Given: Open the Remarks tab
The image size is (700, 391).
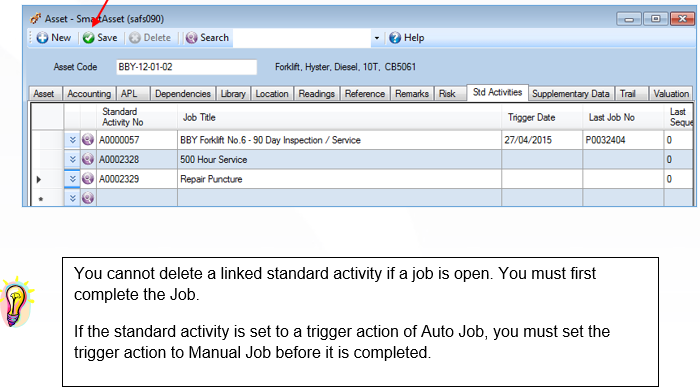Looking at the screenshot, I should click(412, 94).
